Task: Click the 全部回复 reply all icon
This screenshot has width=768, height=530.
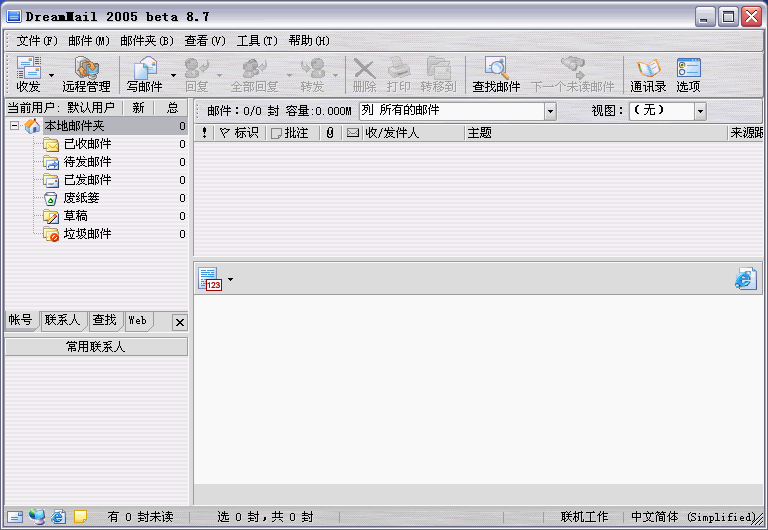Action: (x=254, y=74)
